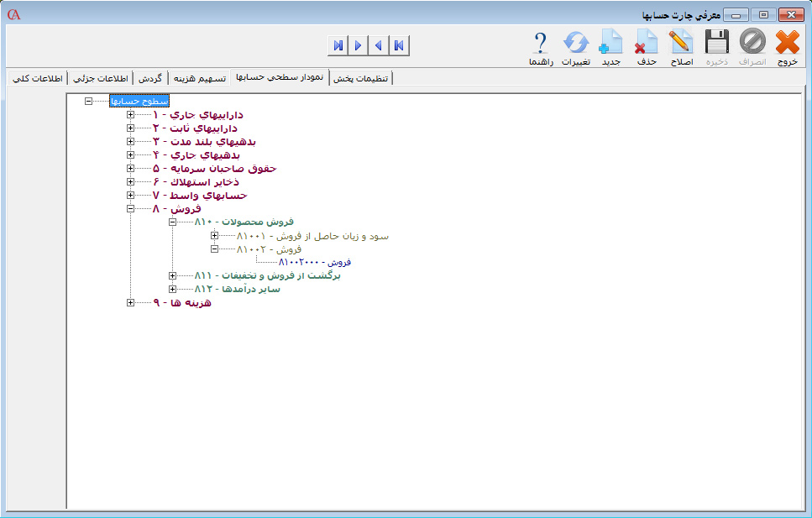Open the اطلاعات كلي tab
The height and width of the screenshot is (518, 812).
pos(34,79)
